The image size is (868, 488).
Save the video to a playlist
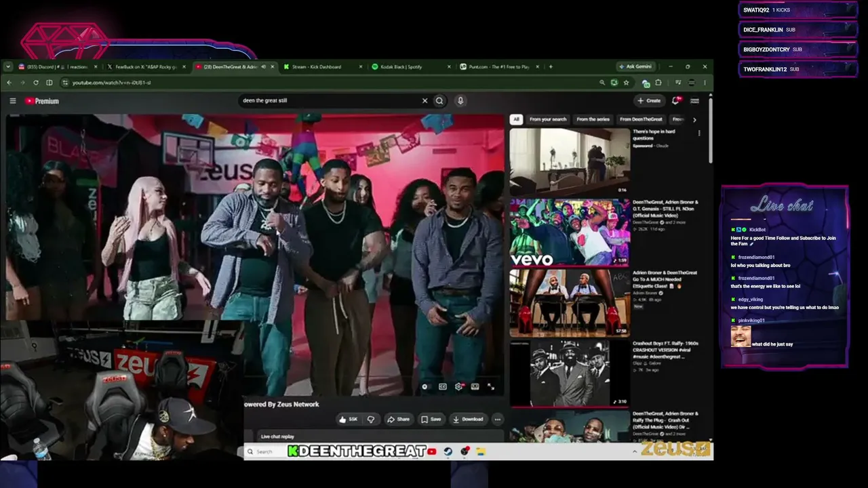[431, 419]
